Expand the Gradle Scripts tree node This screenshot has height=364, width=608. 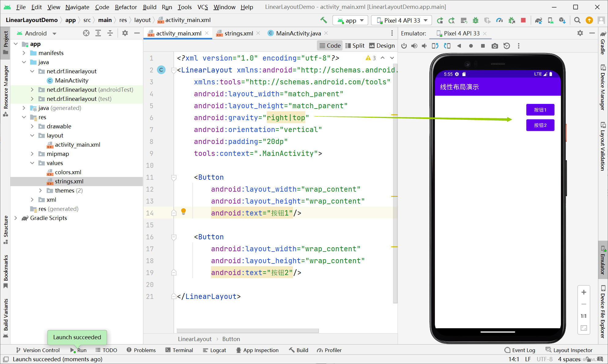pos(16,218)
